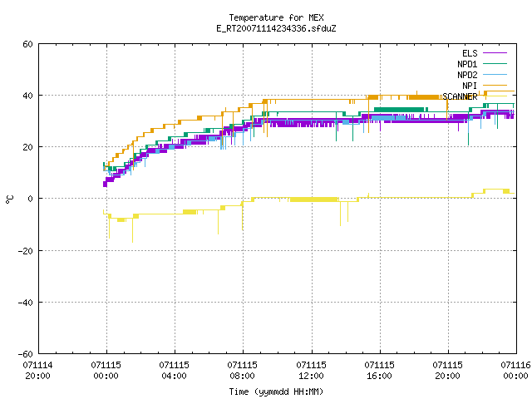The image size is (532, 399).
Task: Click the x-axis label 071114 20:00
Action: point(37,371)
